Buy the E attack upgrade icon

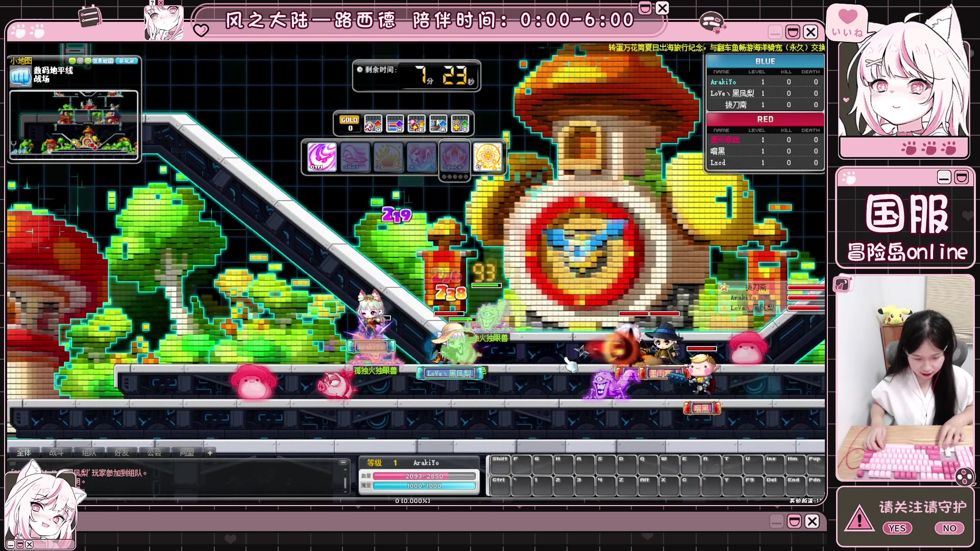click(x=416, y=123)
